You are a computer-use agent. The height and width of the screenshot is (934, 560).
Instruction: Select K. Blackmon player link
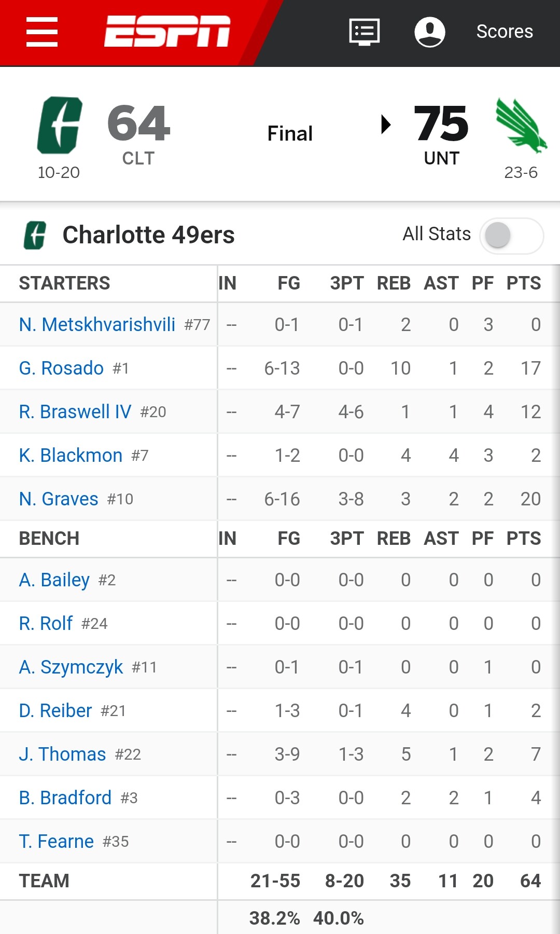(71, 455)
